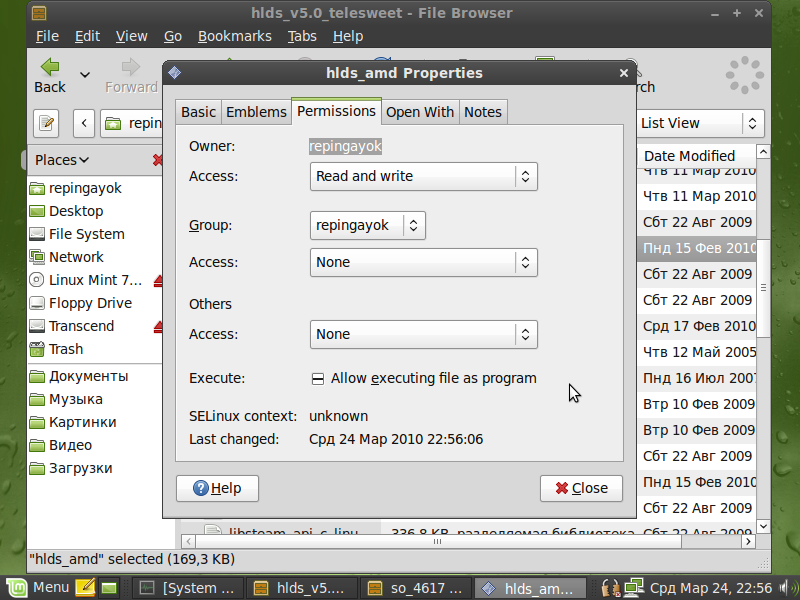Screen dimensions: 800x600
Task: Open the Документы bookmark folder
Action: [x=79, y=377]
